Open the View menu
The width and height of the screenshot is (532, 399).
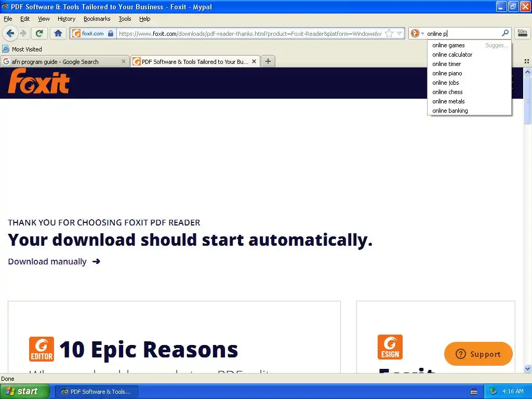pos(44,19)
